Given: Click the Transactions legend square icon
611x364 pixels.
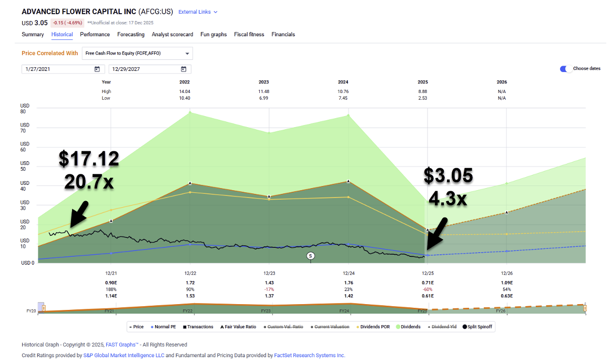Looking at the screenshot, I should coord(186,327).
